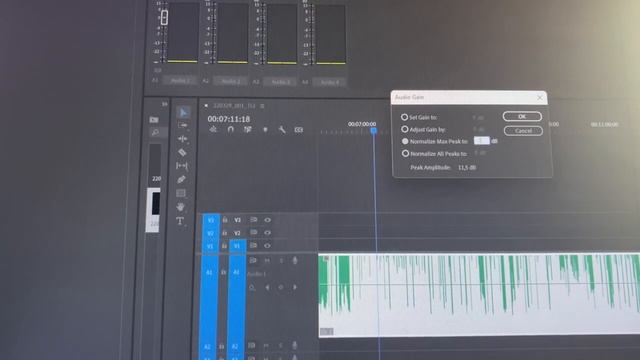Toggle track target A2
This screenshot has height=360, width=640.
[x=235, y=347]
